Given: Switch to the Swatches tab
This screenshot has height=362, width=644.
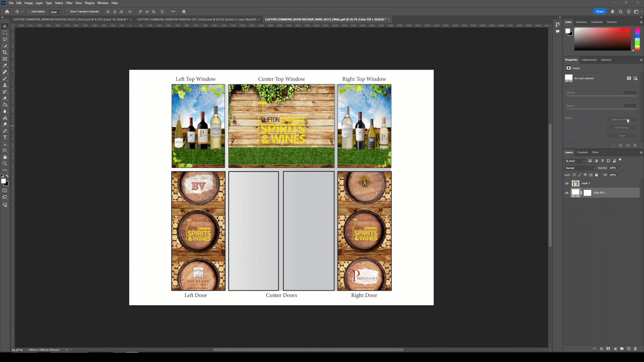Looking at the screenshot, I should [x=581, y=22].
